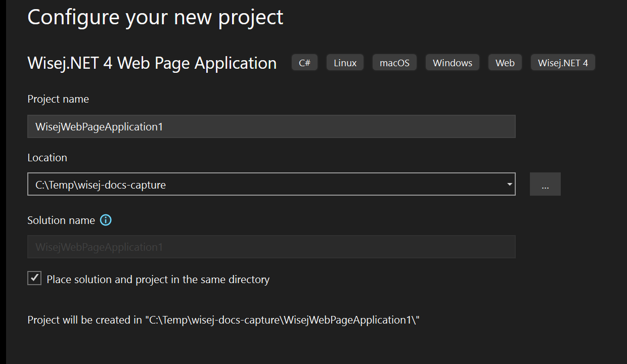This screenshot has height=364, width=627.
Task: Click the Location label
Action: click(x=48, y=158)
